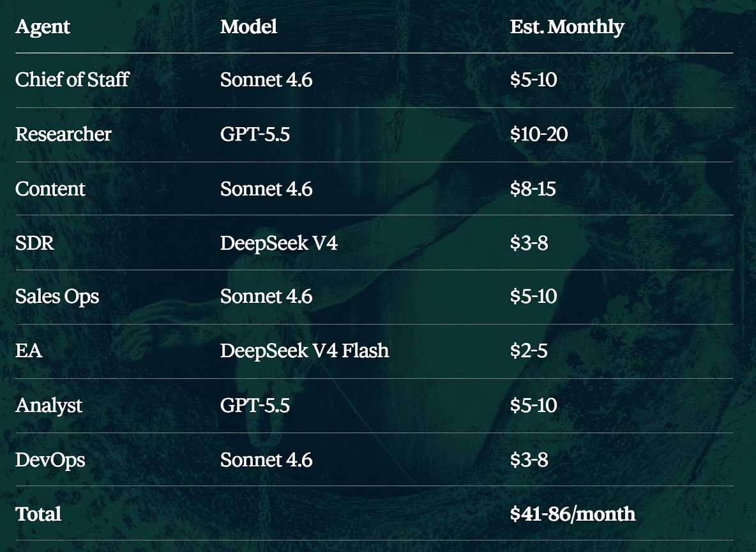Select the SDR agent cell
The height and width of the screenshot is (552, 756).
click(34, 243)
